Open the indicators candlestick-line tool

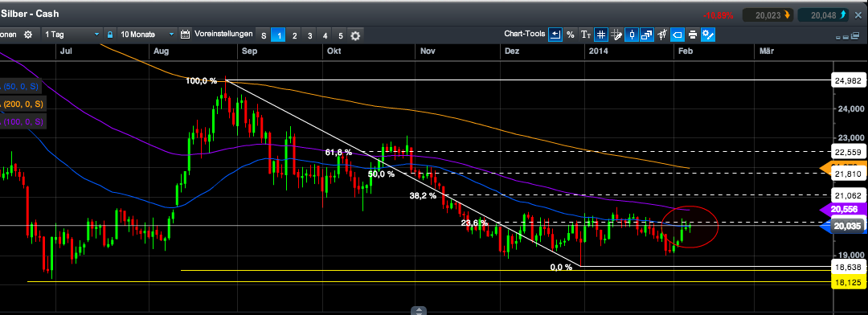[x=662, y=35]
